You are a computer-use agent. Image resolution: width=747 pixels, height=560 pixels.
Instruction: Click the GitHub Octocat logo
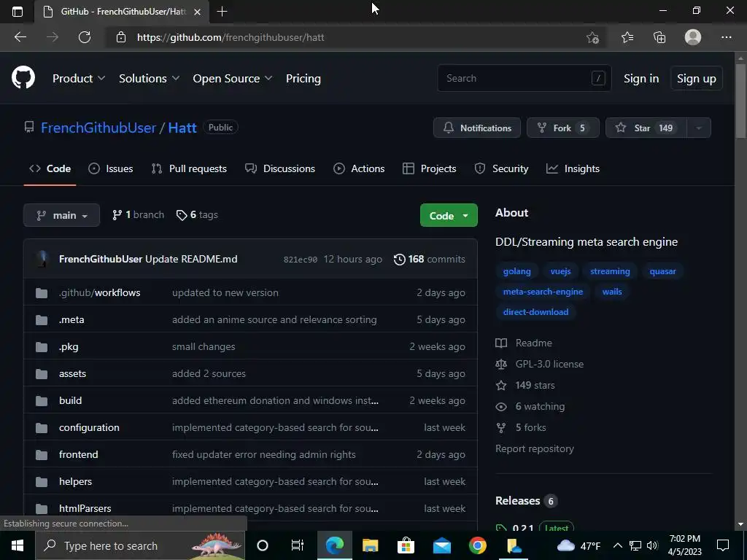23,77
